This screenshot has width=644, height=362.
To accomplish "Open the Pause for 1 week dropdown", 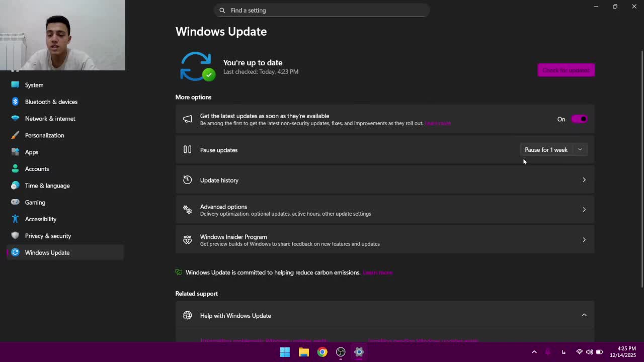I will coord(580,150).
